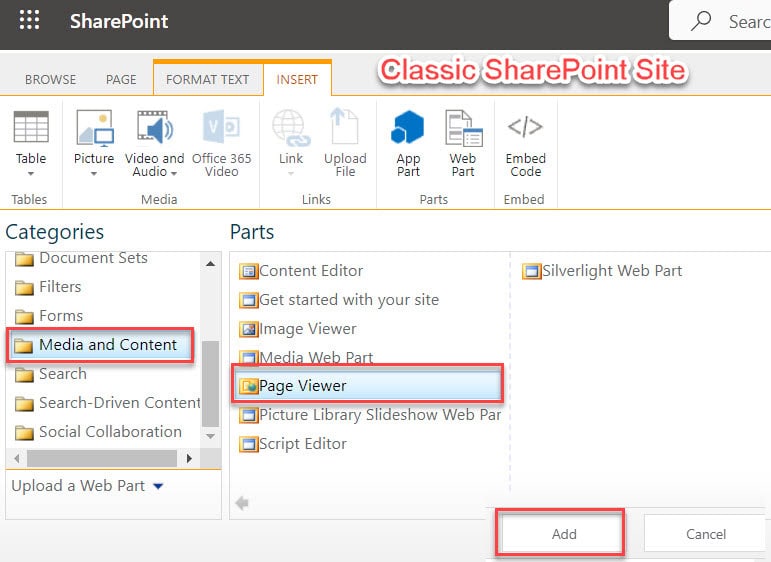Click the Filters folder icon

24,288
